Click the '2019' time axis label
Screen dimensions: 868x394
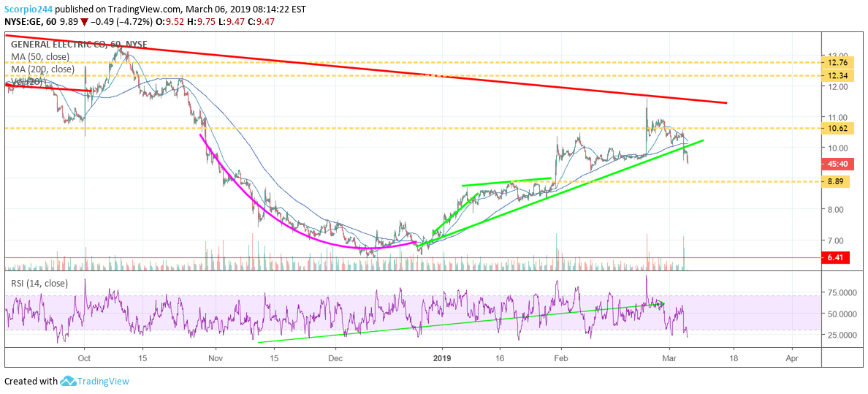442,358
